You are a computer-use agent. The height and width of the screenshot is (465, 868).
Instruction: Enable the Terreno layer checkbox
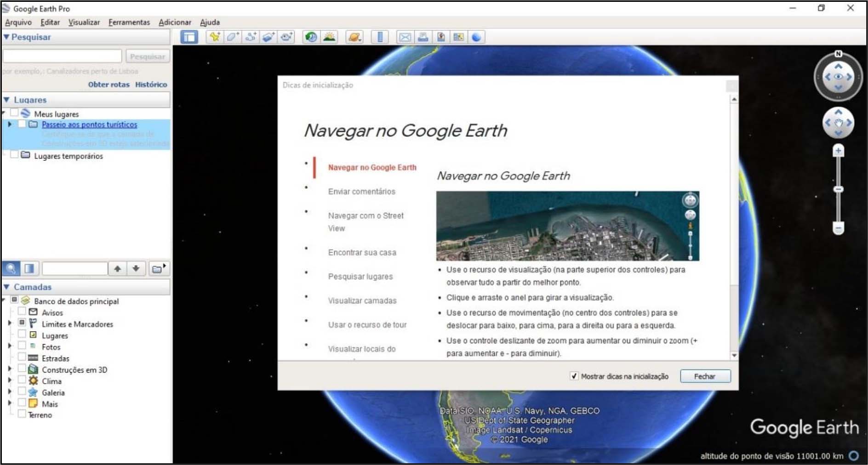pos(22,414)
